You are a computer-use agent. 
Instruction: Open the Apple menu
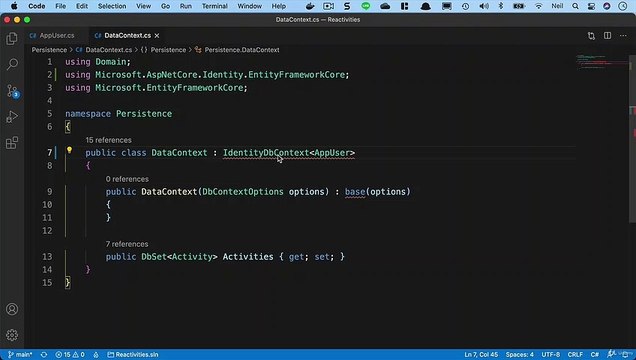point(14,6)
